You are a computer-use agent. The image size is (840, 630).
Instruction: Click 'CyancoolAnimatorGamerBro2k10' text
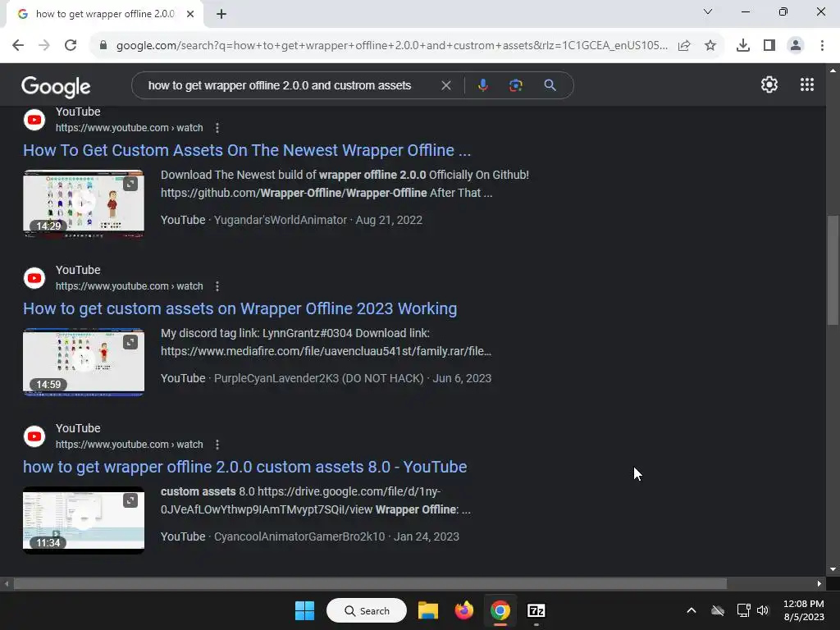[299, 536]
